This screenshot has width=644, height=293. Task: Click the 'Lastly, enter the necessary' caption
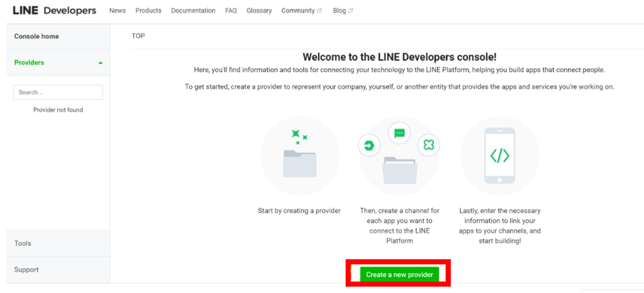tap(500, 225)
